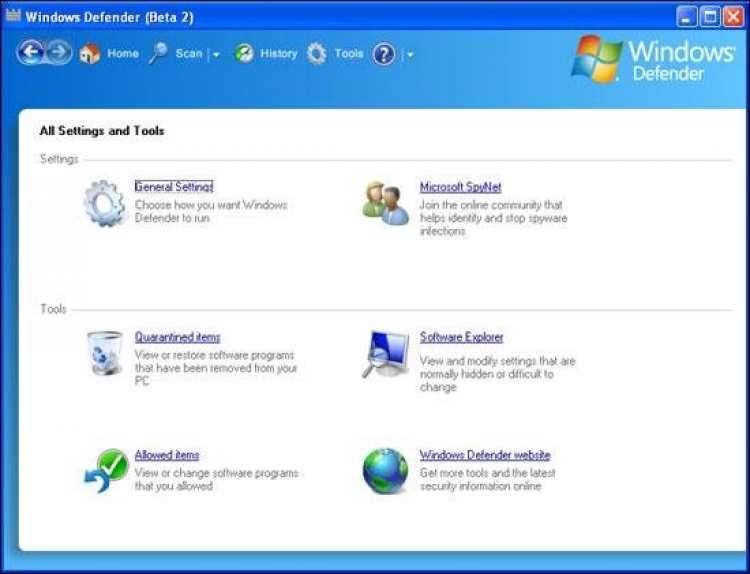750x574 pixels.
Task: Click the Forward arrow button
Action: tap(59, 53)
